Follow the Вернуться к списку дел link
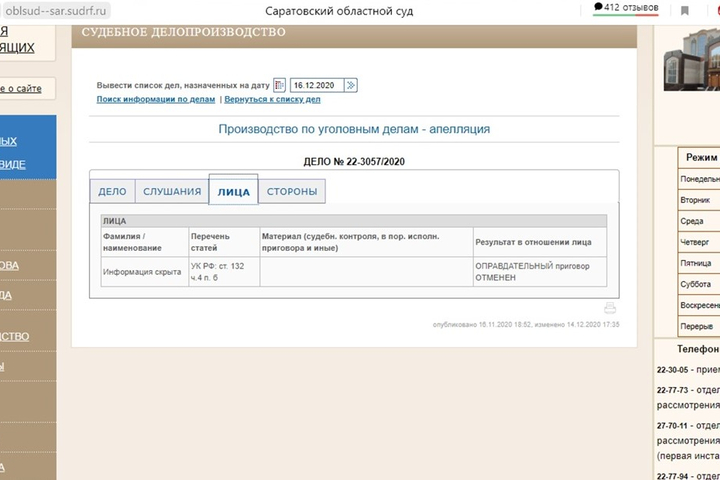The height and width of the screenshot is (480, 720). click(272, 99)
